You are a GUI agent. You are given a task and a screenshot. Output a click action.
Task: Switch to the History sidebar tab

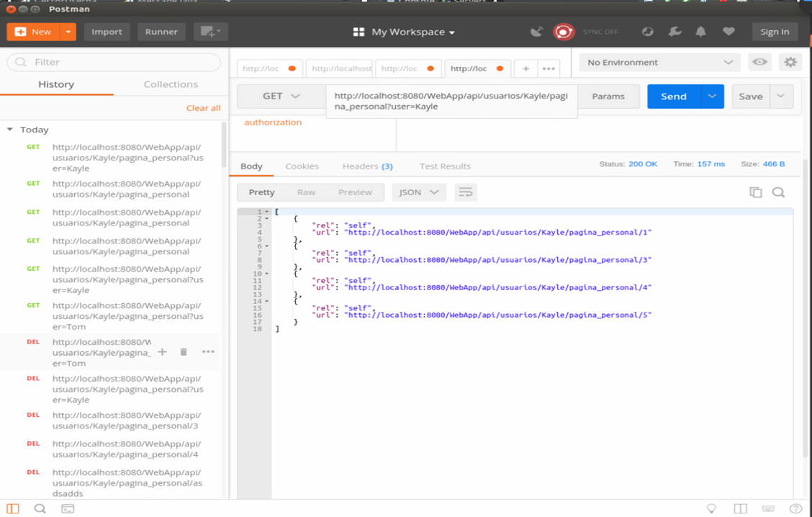[56, 84]
